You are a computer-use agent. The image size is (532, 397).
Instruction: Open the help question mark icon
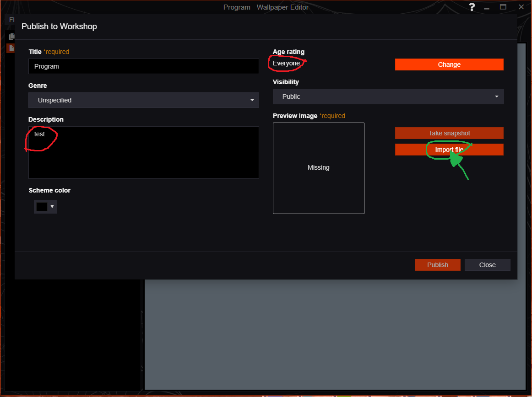coord(472,7)
